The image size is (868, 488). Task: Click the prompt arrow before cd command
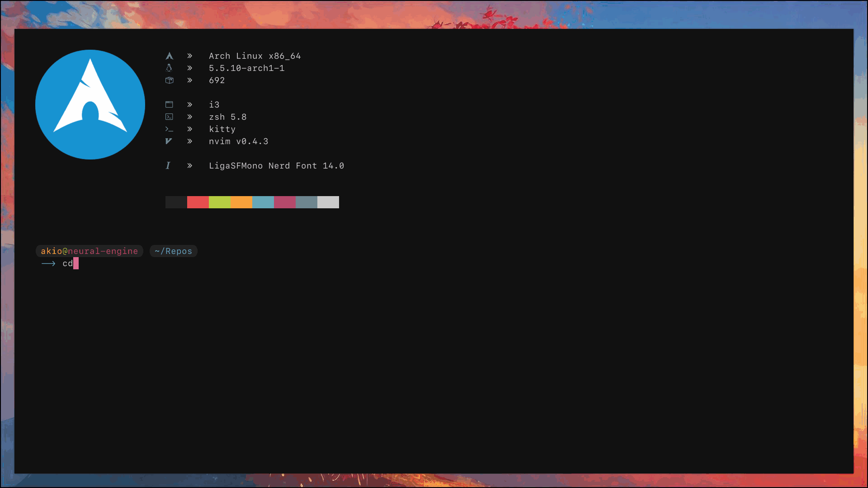(x=48, y=263)
